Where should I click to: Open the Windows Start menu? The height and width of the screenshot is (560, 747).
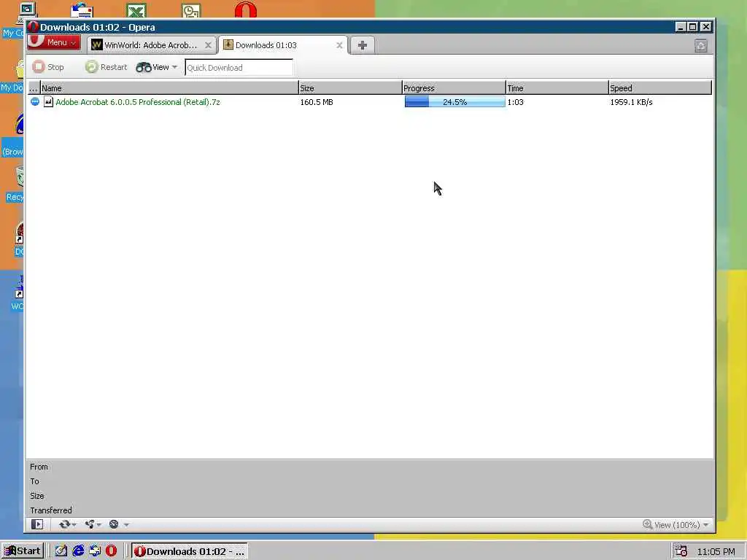pos(23,551)
